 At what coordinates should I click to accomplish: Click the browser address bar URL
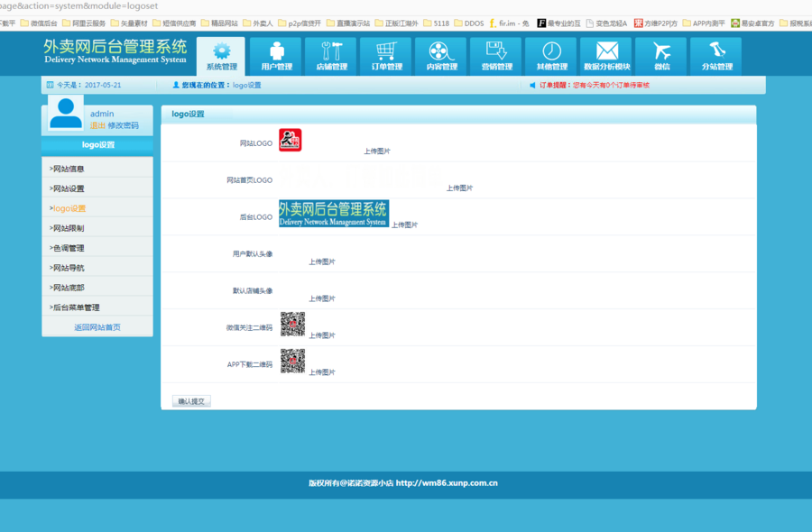tap(78, 5)
